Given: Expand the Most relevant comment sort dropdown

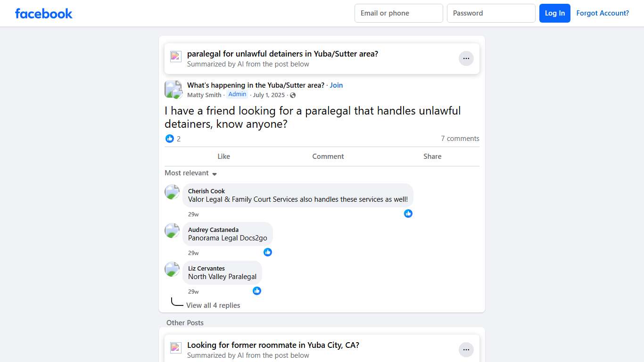Looking at the screenshot, I should coord(191,173).
